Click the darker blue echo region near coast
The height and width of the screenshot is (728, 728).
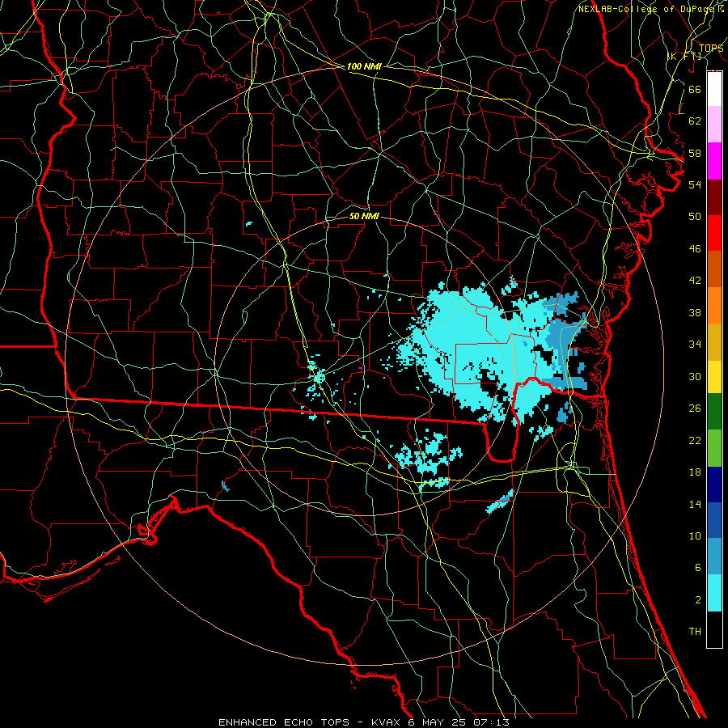pyautogui.click(x=564, y=341)
